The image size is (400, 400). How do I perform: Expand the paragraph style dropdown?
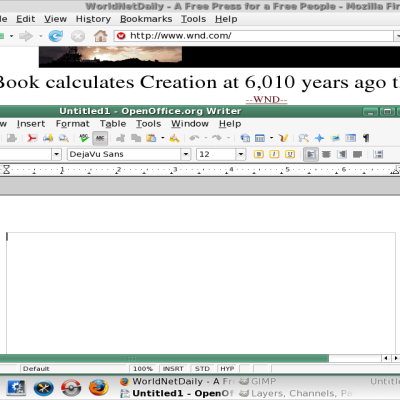click(x=56, y=154)
